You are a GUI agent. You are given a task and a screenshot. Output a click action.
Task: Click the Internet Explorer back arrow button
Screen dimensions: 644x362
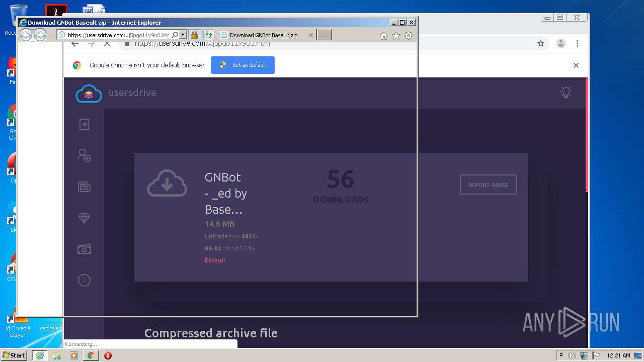26,35
